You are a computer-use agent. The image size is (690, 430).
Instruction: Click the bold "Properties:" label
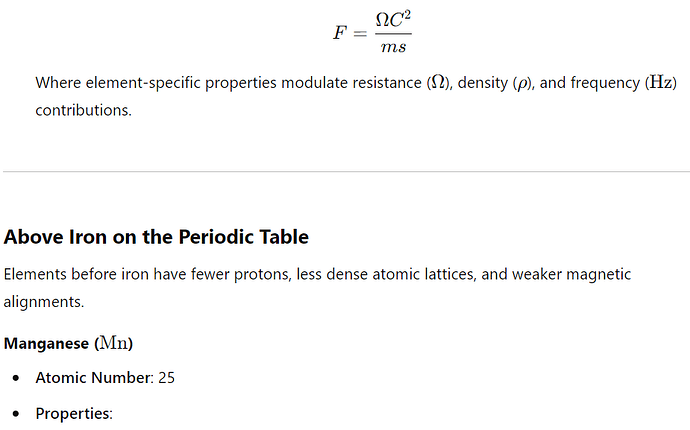(x=74, y=414)
